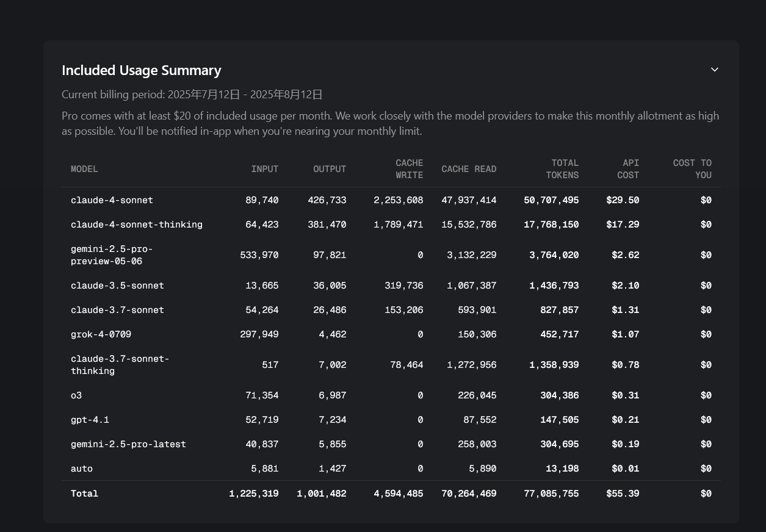Select the claude-4-sonnet-thinking model name
Viewport: 766px width, 532px height.
(137, 225)
